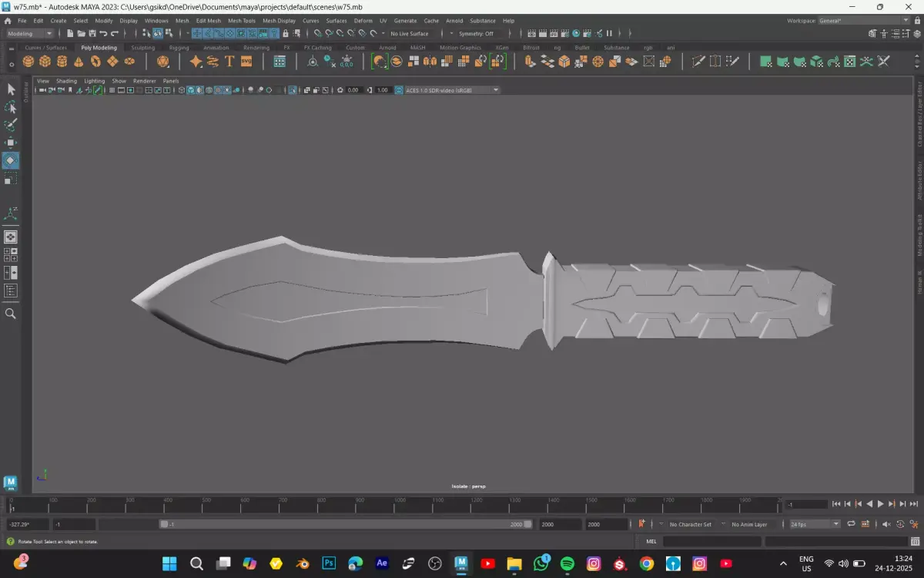Click the UV editor checker shelf icon

tap(849, 62)
